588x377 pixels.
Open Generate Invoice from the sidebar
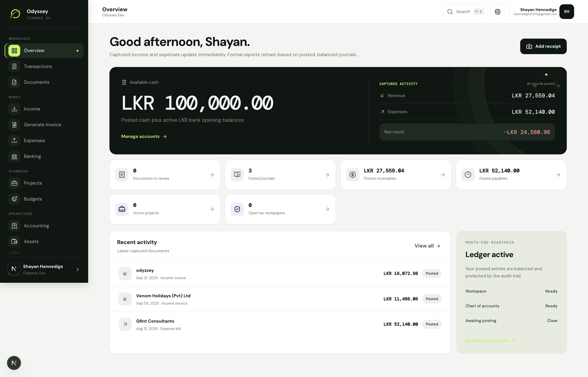[x=44, y=125]
